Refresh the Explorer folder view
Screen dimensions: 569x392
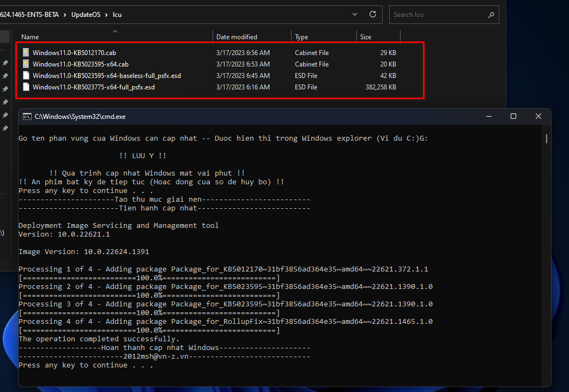tap(373, 15)
